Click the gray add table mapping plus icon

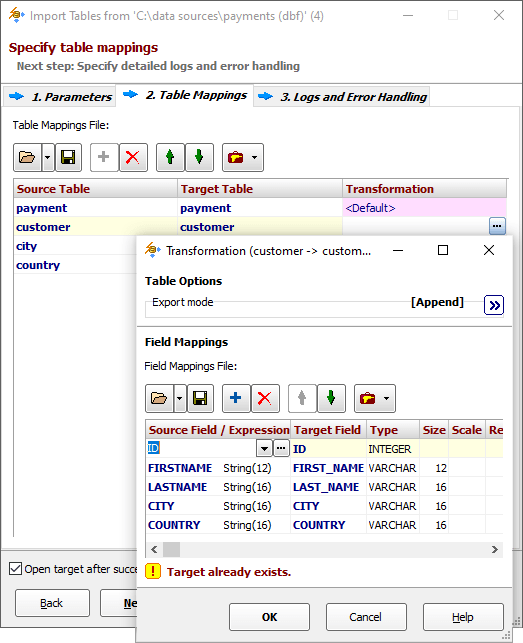pyautogui.click(x=104, y=157)
